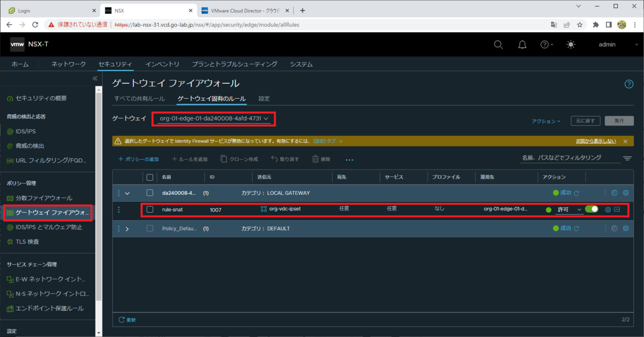The width and height of the screenshot is (644, 337).
Task: Reload the page in the browser
Action: [x=35, y=25]
